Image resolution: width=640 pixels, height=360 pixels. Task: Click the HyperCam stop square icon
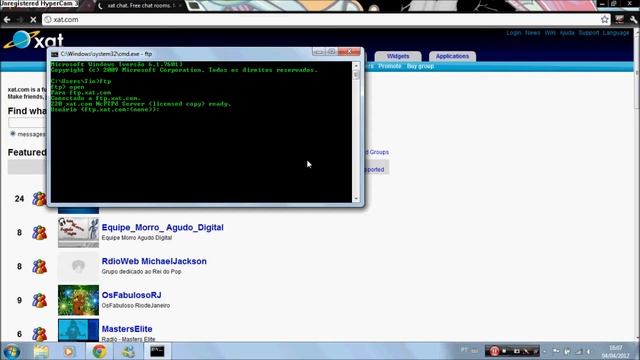click(505, 351)
